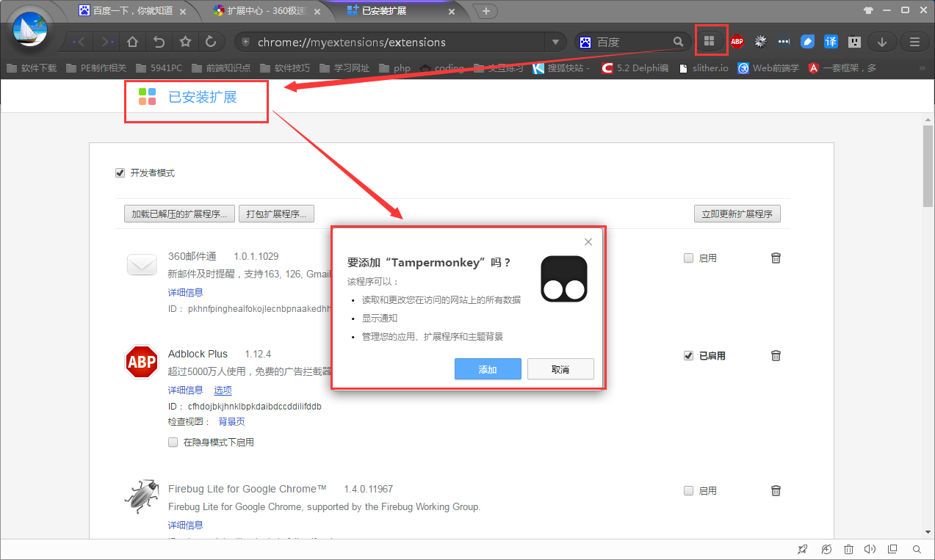This screenshot has width=935, height=560.
Task: Switch to the 百度一下，你就知道 tab
Action: point(131,11)
